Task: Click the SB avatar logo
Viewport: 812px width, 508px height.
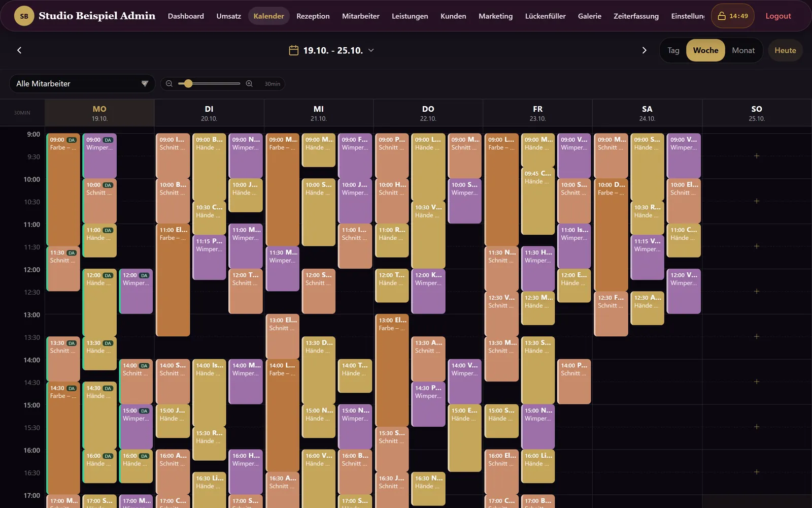Action: click(x=24, y=16)
